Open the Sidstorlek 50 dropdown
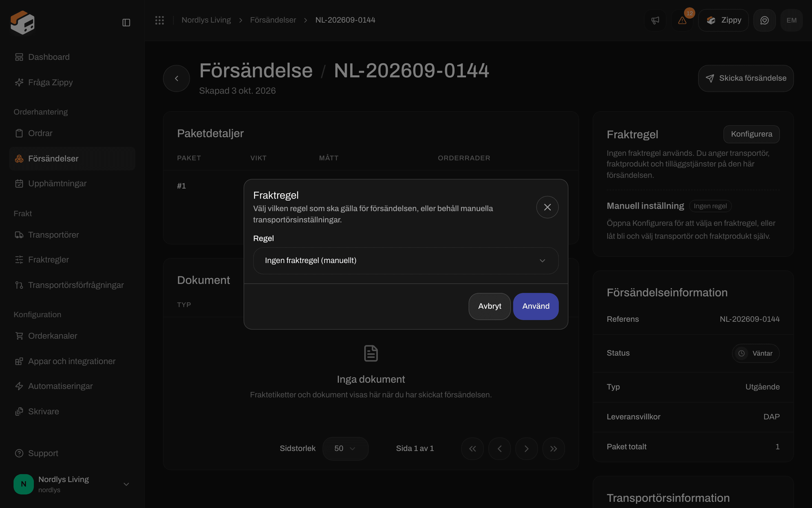The height and width of the screenshot is (508, 812). (x=345, y=448)
